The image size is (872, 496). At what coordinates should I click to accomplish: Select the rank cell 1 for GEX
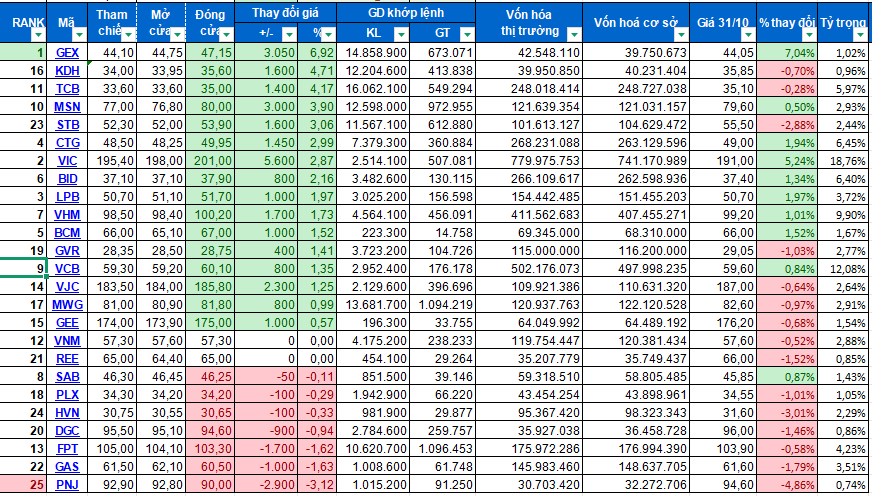click(23, 53)
